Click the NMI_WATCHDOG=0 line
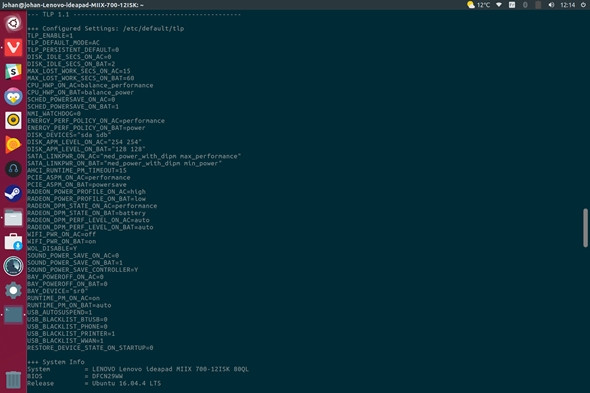 [54, 114]
